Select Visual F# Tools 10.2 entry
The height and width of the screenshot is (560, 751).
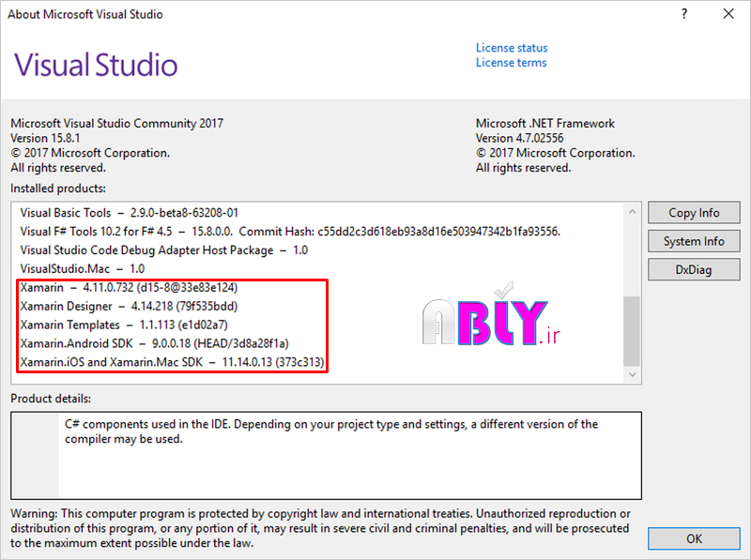[x=290, y=231]
